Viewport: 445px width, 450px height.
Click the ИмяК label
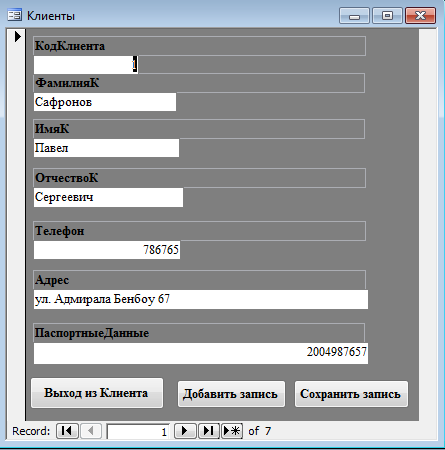coord(199,129)
